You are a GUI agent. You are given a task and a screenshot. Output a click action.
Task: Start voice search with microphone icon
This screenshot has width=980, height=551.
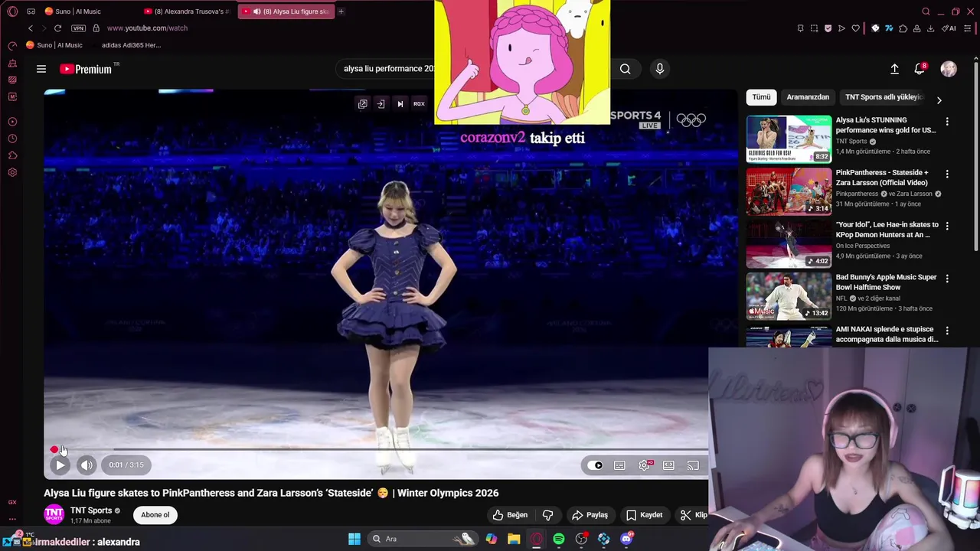[659, 69]
